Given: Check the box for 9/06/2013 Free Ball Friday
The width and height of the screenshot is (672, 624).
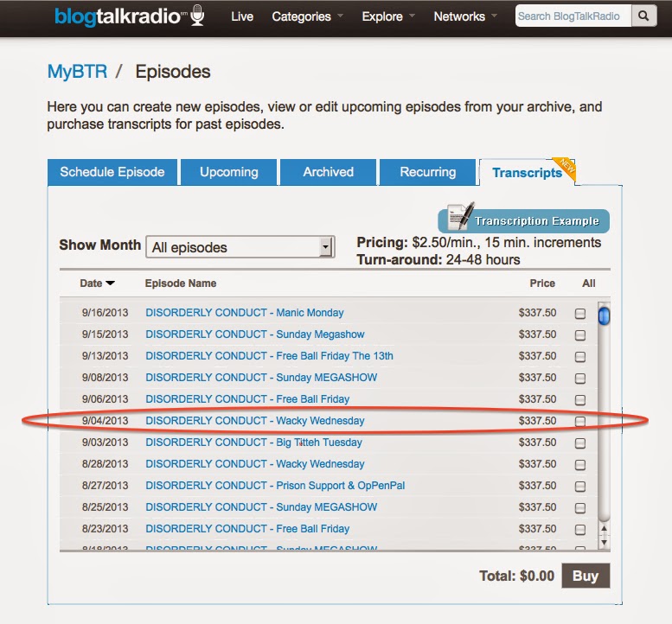Looking at the screenshot, I should click(579, 400).
